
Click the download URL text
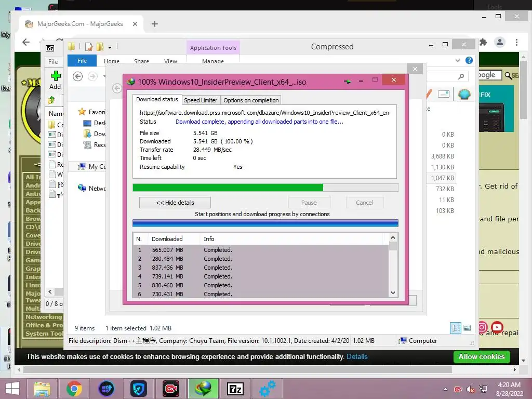pos(265,113)
